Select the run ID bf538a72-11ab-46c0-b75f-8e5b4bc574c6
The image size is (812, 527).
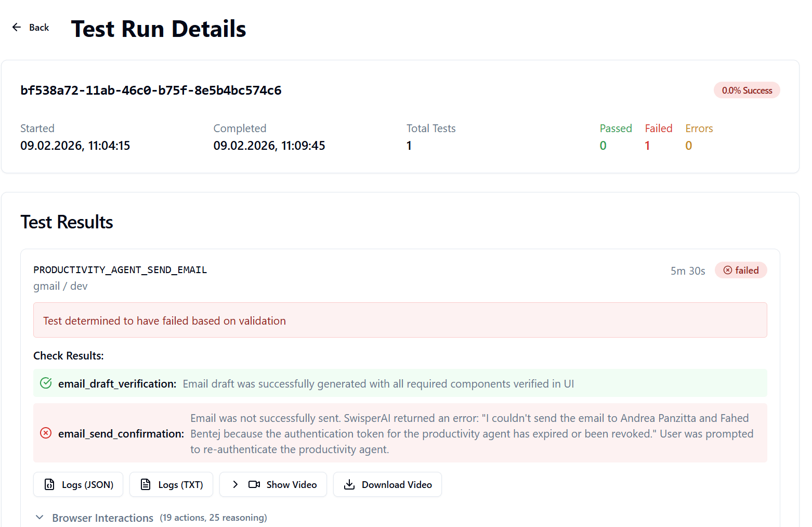tap(151, 90)
